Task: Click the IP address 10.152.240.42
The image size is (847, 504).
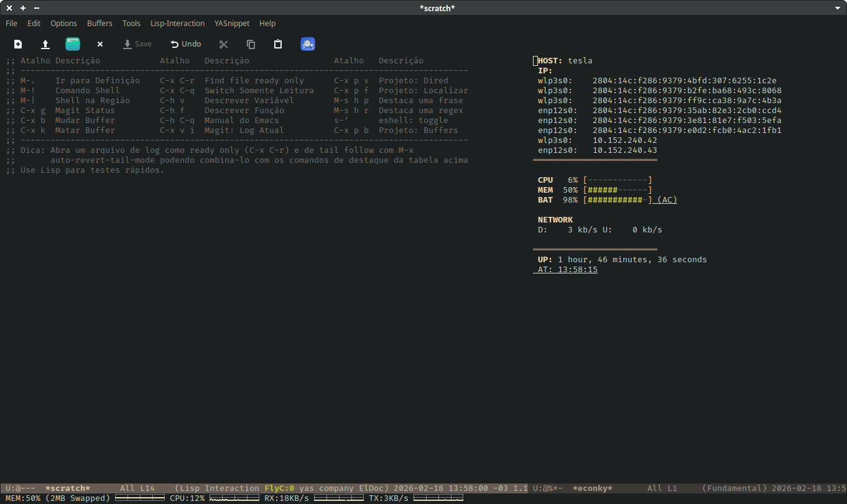Action: 625,140
